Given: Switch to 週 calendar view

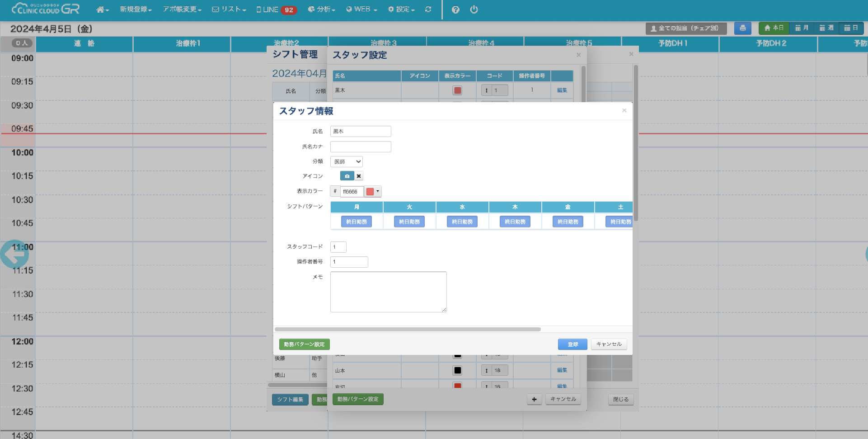Looking at the screenshot, I should point(826,28).
